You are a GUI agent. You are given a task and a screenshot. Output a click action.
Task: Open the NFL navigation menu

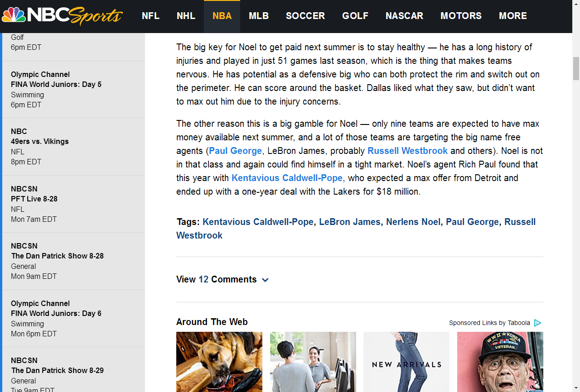click(x=150, y=16)
